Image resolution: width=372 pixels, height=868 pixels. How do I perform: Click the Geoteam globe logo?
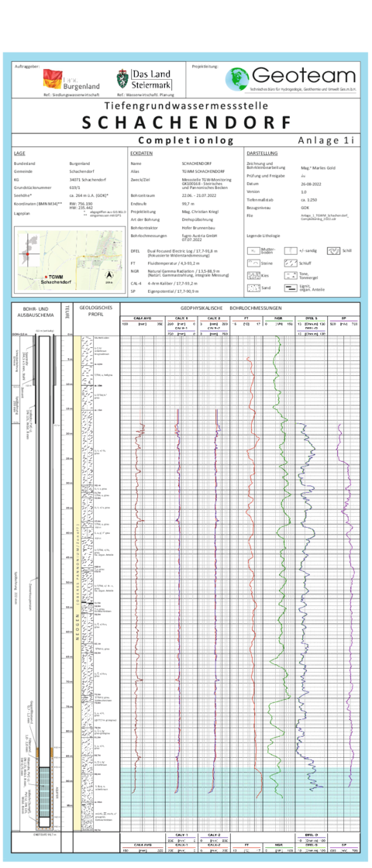click(237, 79)
